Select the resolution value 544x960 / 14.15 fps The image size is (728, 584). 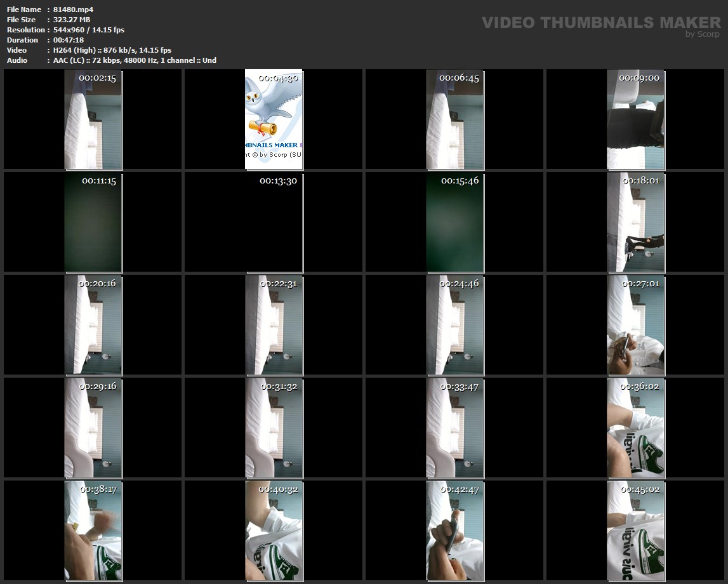pos(89,30)
